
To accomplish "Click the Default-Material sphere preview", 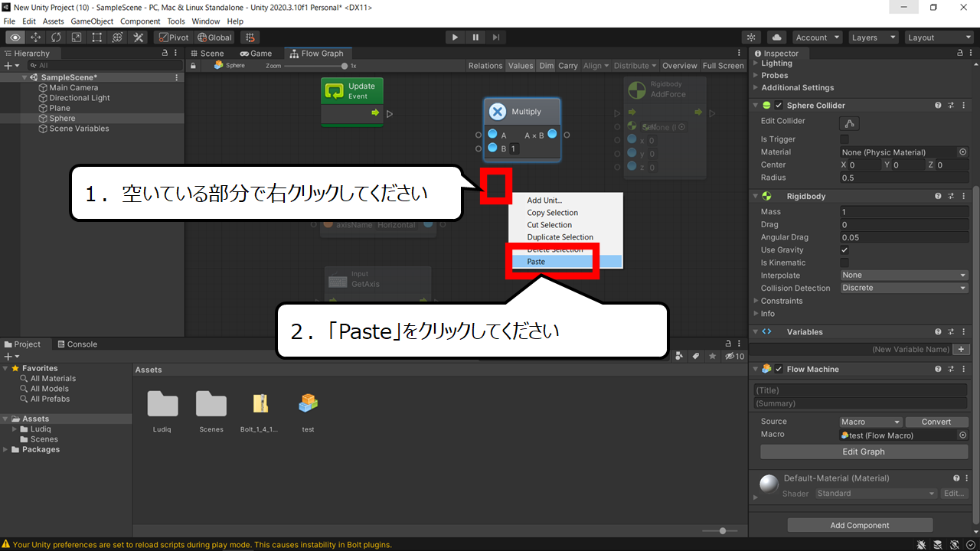I will point(769,485).
